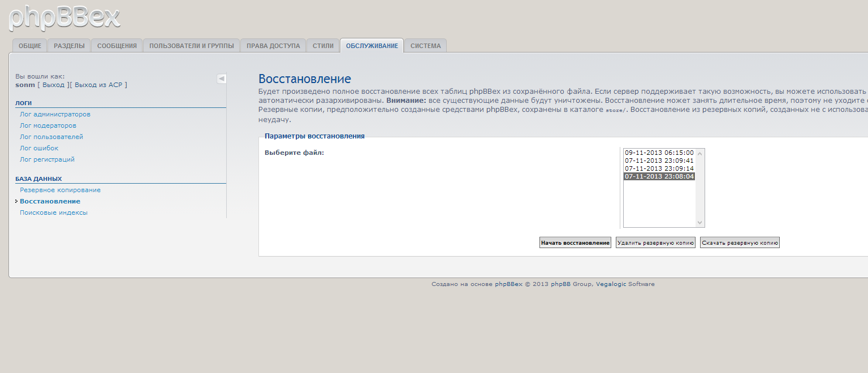Click the Выход из ACP link
This screenshot has height=373, width=868.
click(x=98, y=85)
